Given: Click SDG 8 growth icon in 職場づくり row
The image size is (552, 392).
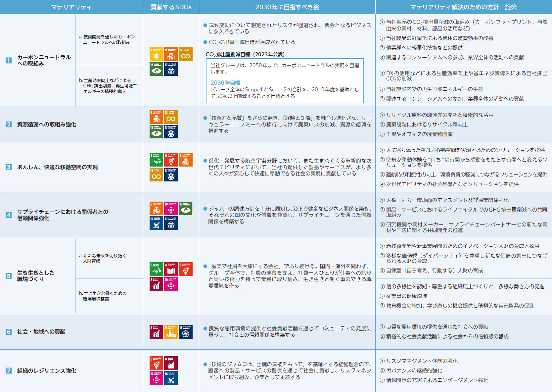Looking at the screenshot, I should point(156,284).
